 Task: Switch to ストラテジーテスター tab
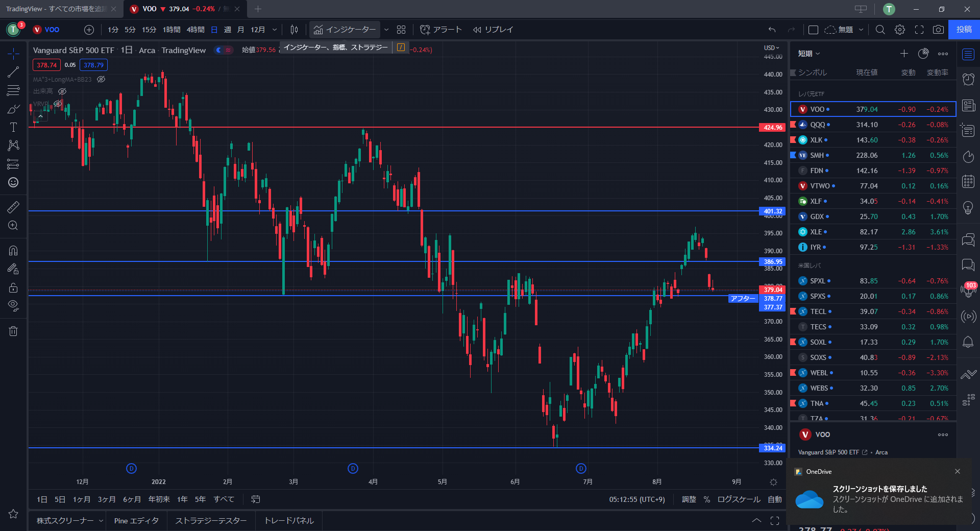(x=211, y=521)
